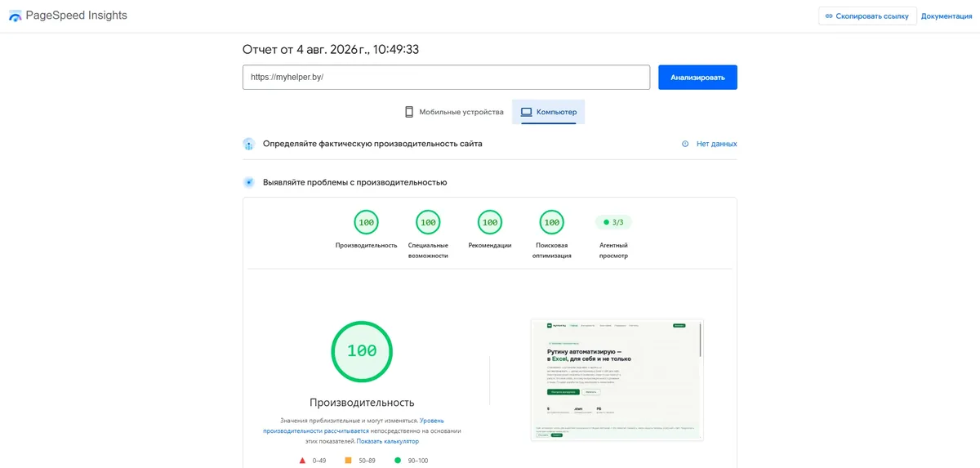
Task: Click the link icon in Скопировать ссылку
Action: click(829, 16)
